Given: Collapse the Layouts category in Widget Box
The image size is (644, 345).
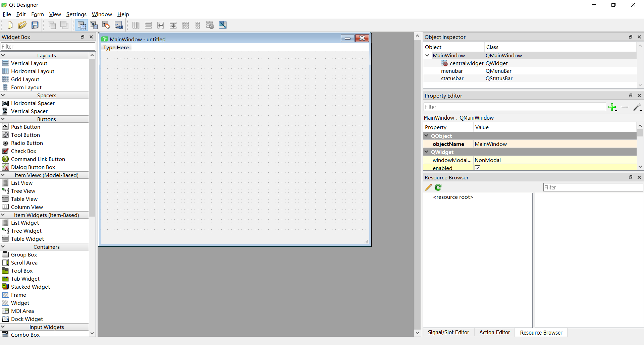Looking at the screenshot, I should 3,55.
